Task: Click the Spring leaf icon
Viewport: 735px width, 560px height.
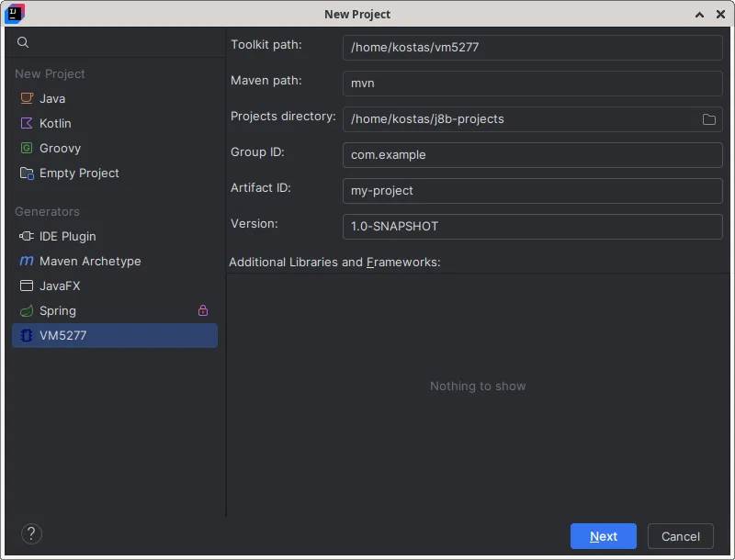Action: tap(27, 310)
